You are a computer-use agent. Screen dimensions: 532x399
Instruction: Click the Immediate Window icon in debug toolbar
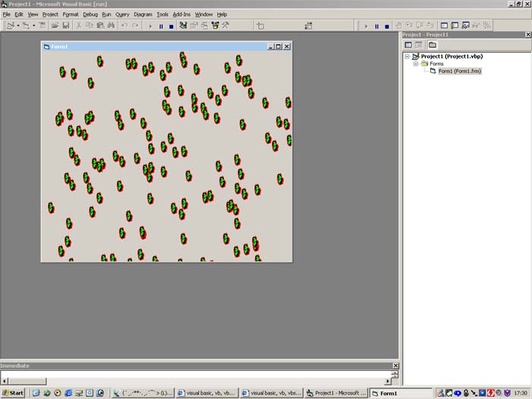(x=454, y=26)
